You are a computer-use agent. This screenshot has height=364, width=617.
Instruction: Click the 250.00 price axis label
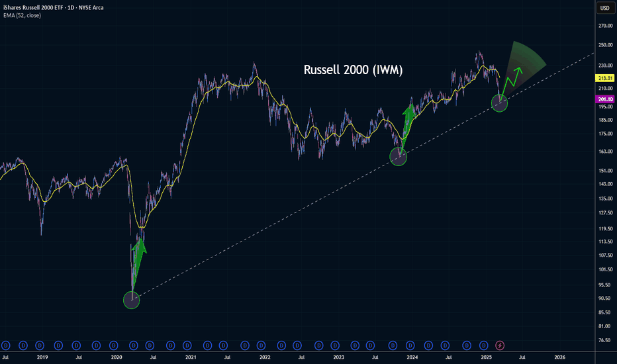(x=605, y=45)
